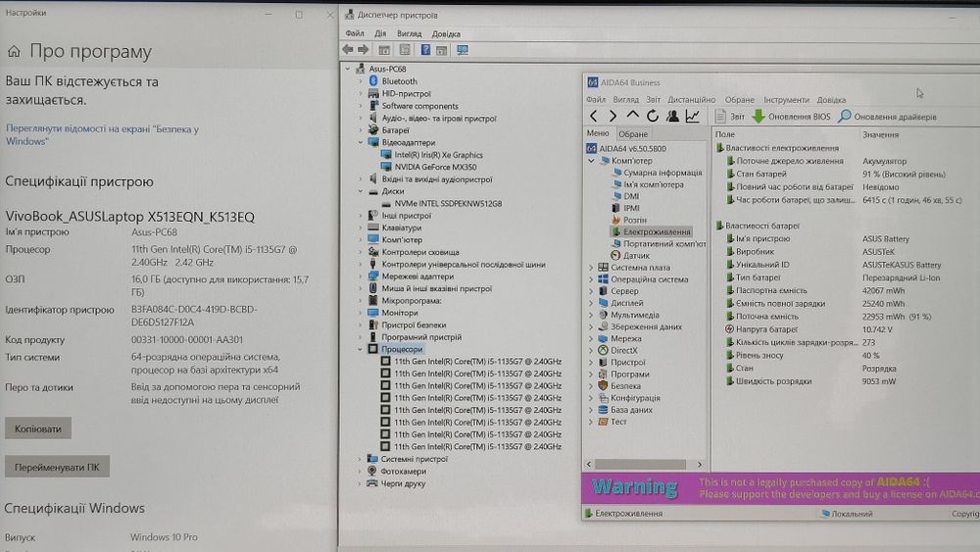Select Bluetooth in Device Manager tree

(399, 81)
